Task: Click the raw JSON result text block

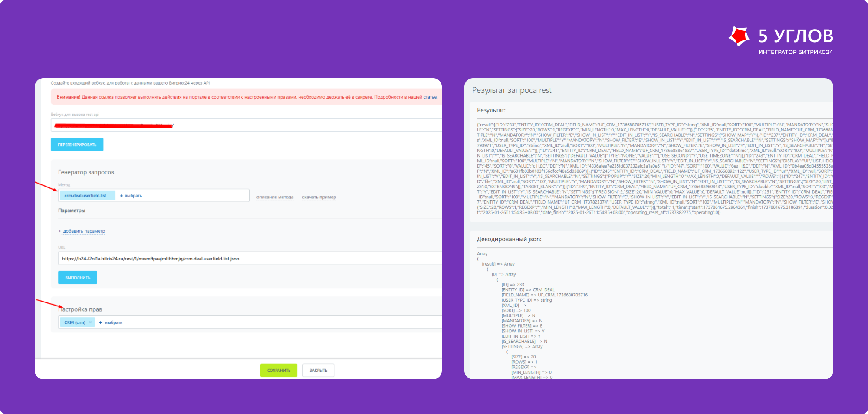Action: click(655, 168)
